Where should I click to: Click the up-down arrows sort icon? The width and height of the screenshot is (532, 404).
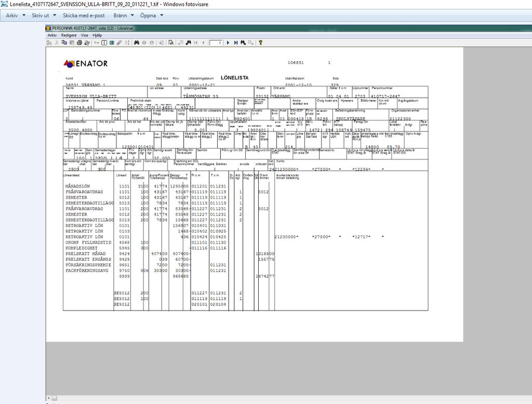127,43
